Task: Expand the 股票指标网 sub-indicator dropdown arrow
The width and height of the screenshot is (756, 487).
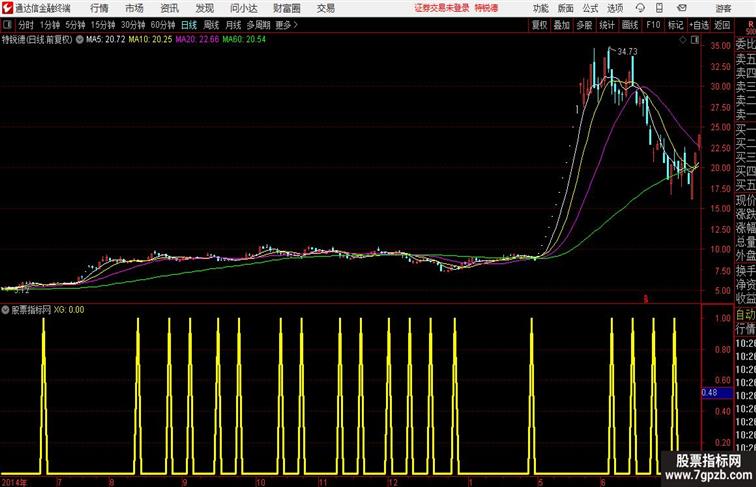Action: click(x=5, y=310)
